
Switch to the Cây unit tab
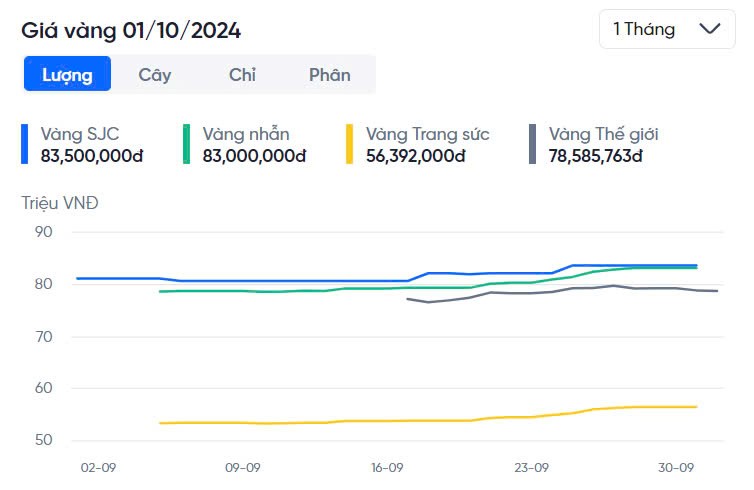155,74
